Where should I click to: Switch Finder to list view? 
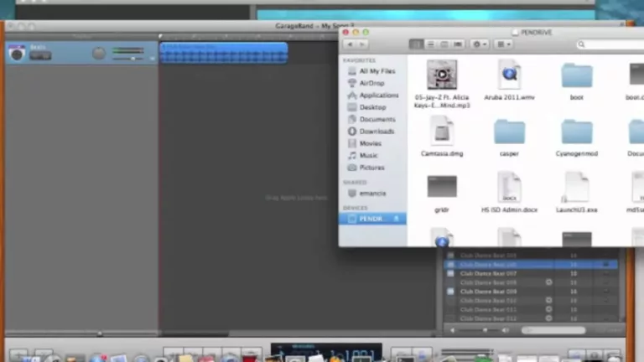coord(430,44)
